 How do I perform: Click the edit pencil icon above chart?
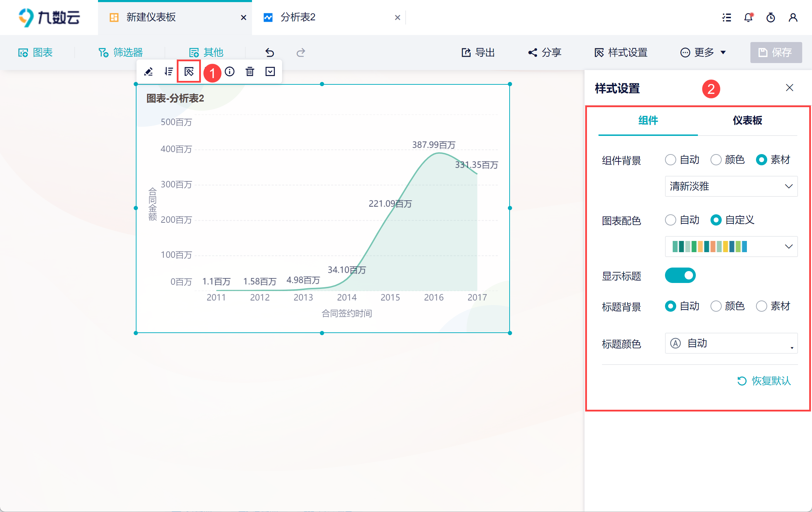pyautogui.click(x=148, y=72)
